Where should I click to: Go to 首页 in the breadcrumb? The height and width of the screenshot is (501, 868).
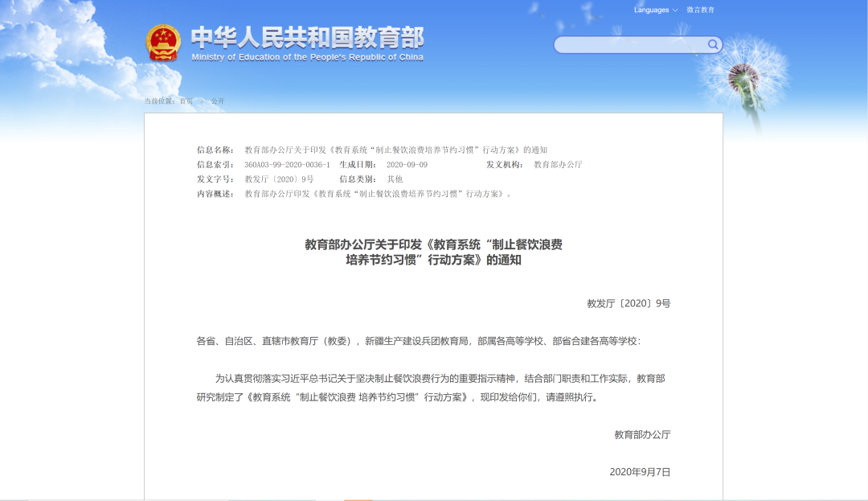tap(186, 101)
